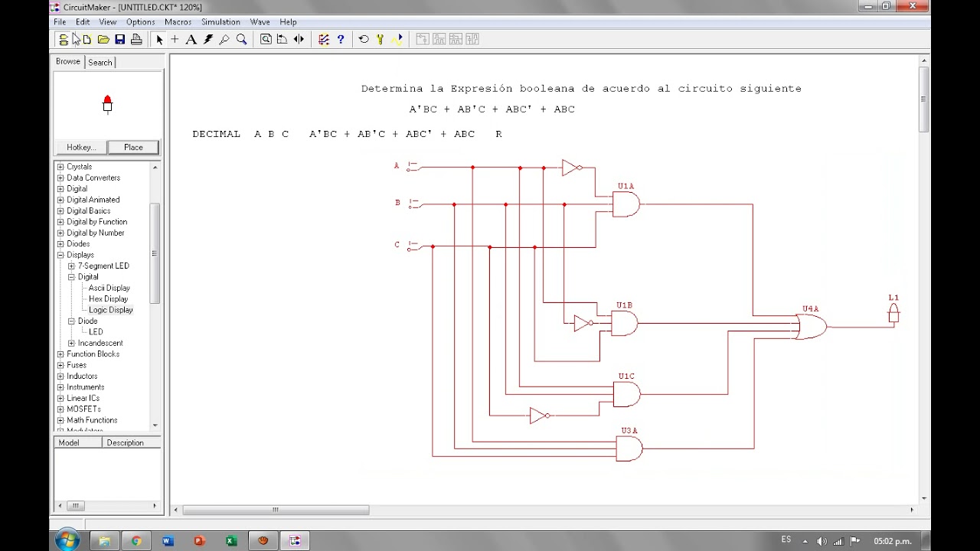The width and height of the screenshot is (980, 551).
Task: Switch to the Search tab
Action: [100, 62]
